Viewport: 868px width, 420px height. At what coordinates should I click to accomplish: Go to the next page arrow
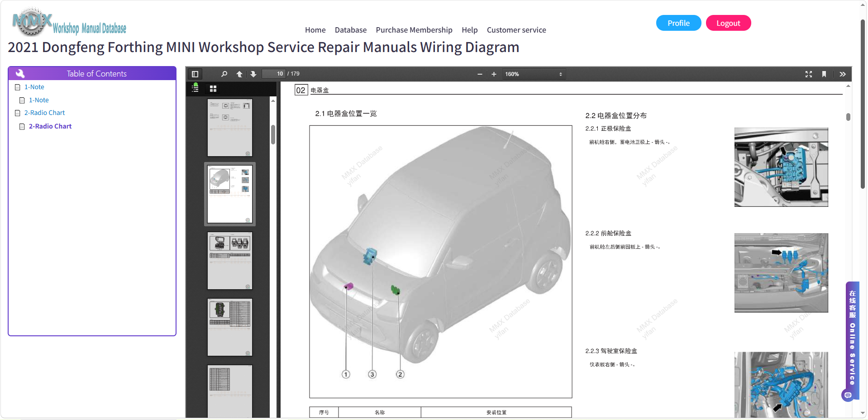click(x=253, y=74)
